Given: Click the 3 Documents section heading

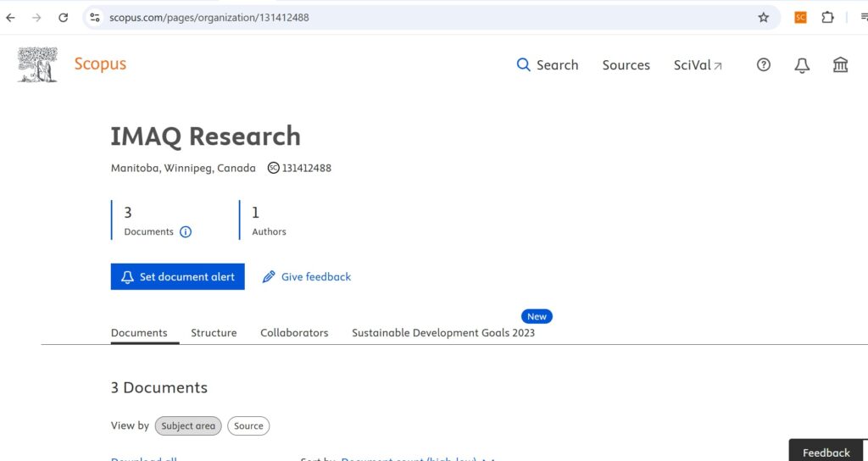Looking at the screenshot, I should click(159, 387).
